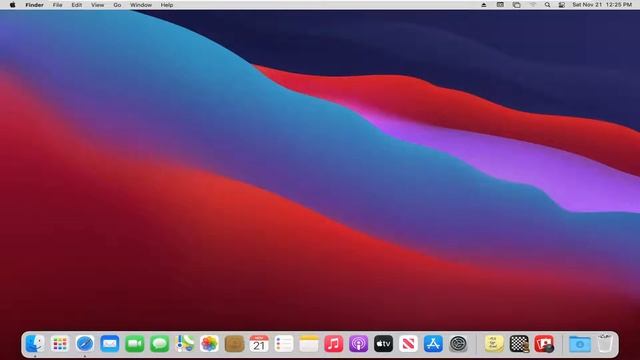Open the App Store
Screen dimensions: 640x360
pos(433,344)
